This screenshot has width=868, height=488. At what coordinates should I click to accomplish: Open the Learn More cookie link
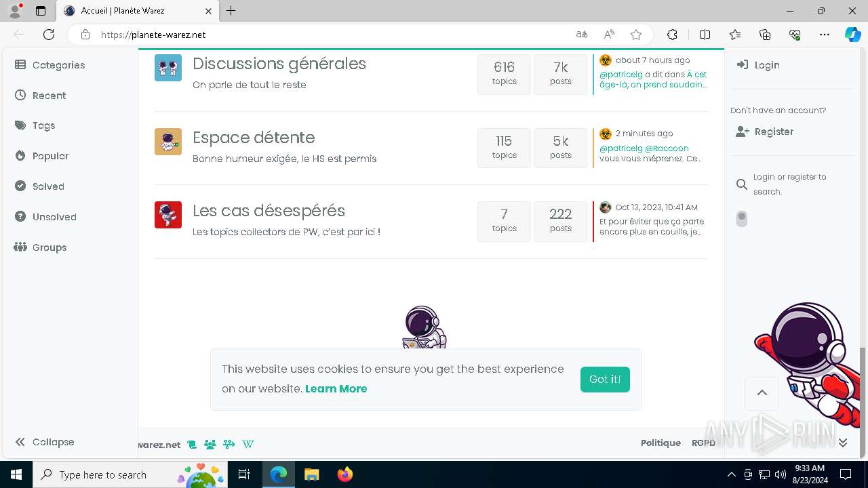336,388
